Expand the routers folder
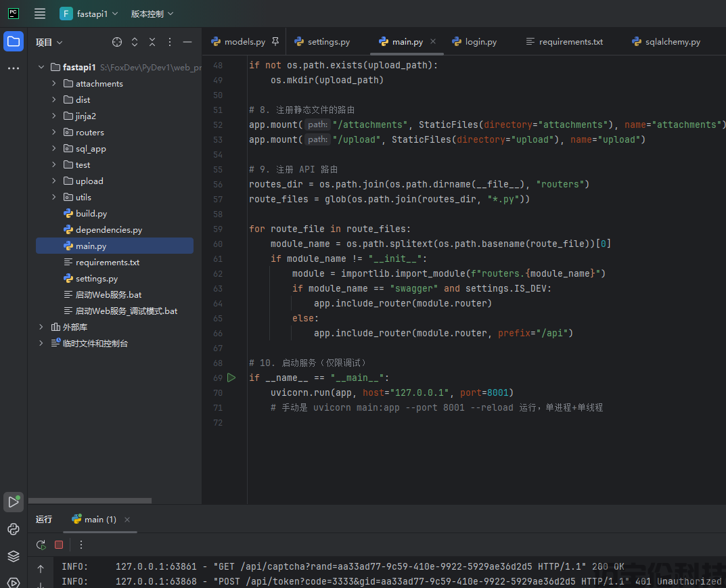This screenshot has width=726, height=588. click(x=54, y=133)
